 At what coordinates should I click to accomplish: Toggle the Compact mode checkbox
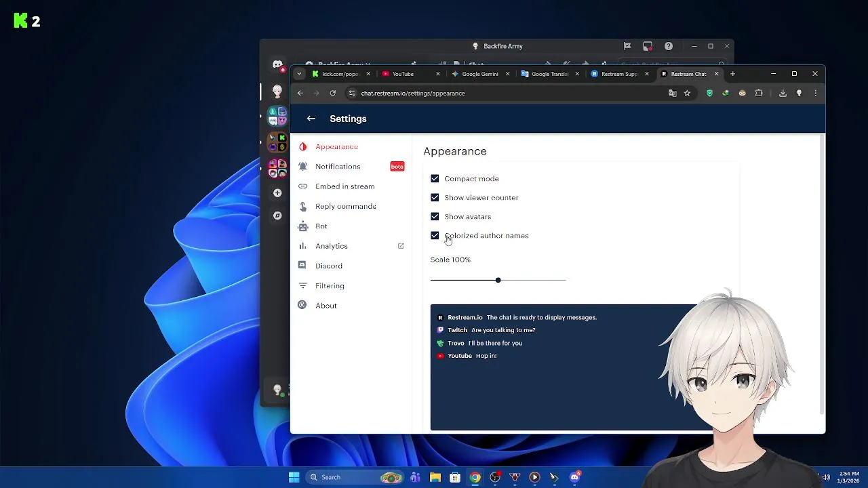(435, 178)
